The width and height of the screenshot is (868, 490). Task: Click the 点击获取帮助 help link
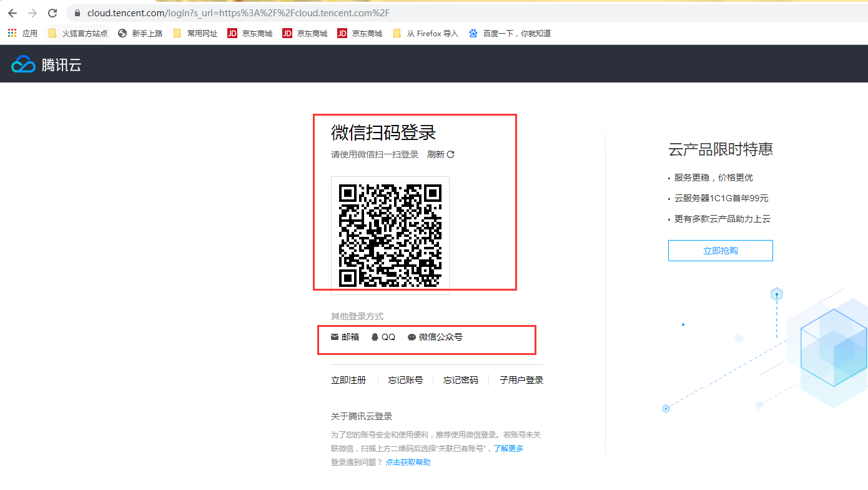click(x=408, y=462)
